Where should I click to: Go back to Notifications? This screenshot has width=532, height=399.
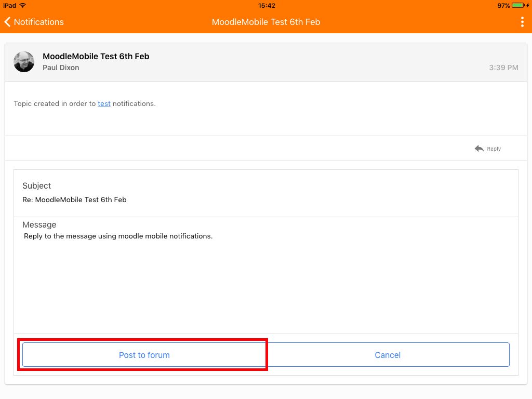[34, 22]
